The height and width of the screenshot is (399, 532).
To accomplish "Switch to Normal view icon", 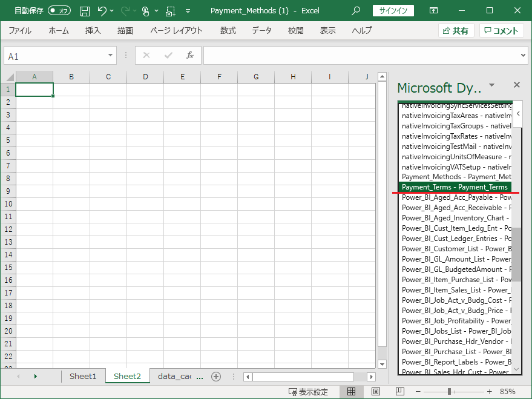I will click(x=351, y=392).
